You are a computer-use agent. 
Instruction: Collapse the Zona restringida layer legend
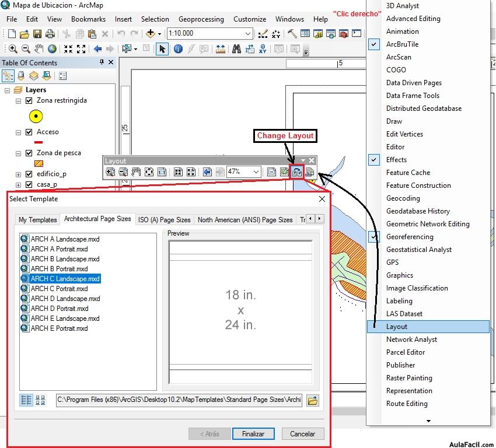18,101
